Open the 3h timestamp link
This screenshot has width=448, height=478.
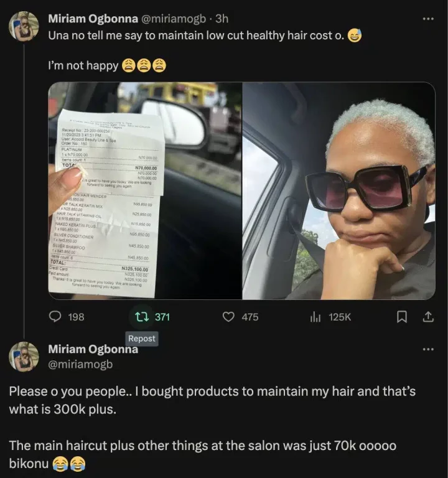[222, 19]
